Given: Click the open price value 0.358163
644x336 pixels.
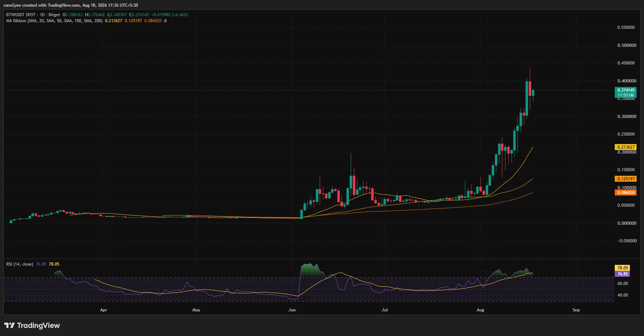Looking at the screenshot, I should coord(74,15).
